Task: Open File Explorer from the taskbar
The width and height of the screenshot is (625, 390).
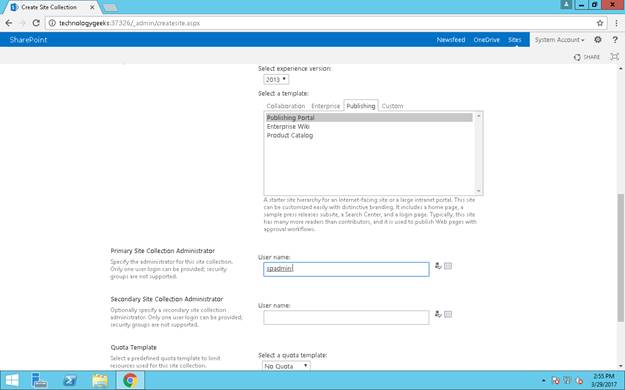Action: pyautogui.click(x=100, y=380)
